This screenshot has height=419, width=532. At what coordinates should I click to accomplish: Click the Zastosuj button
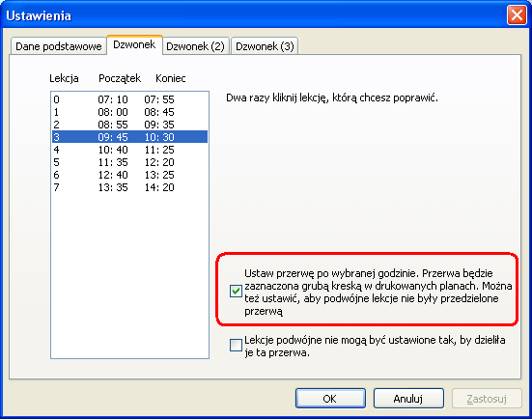[487, 399]
